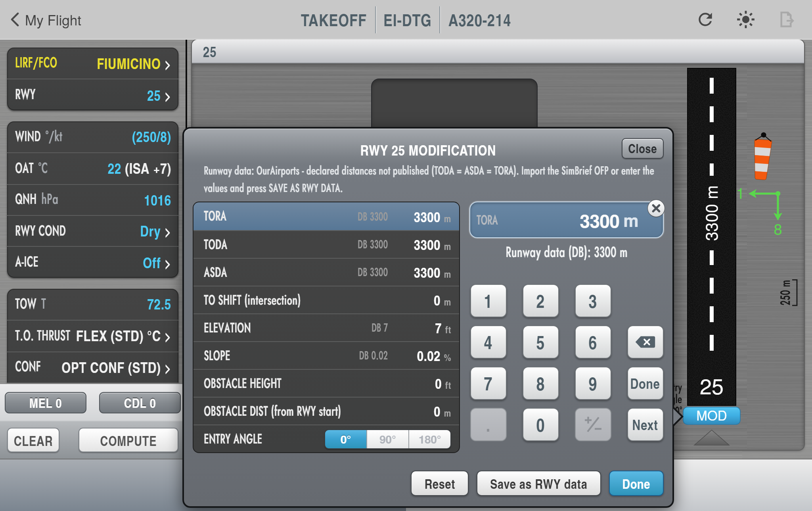Tap the export document icon
This screenshot has height=511, width=812.
point(786,19)
